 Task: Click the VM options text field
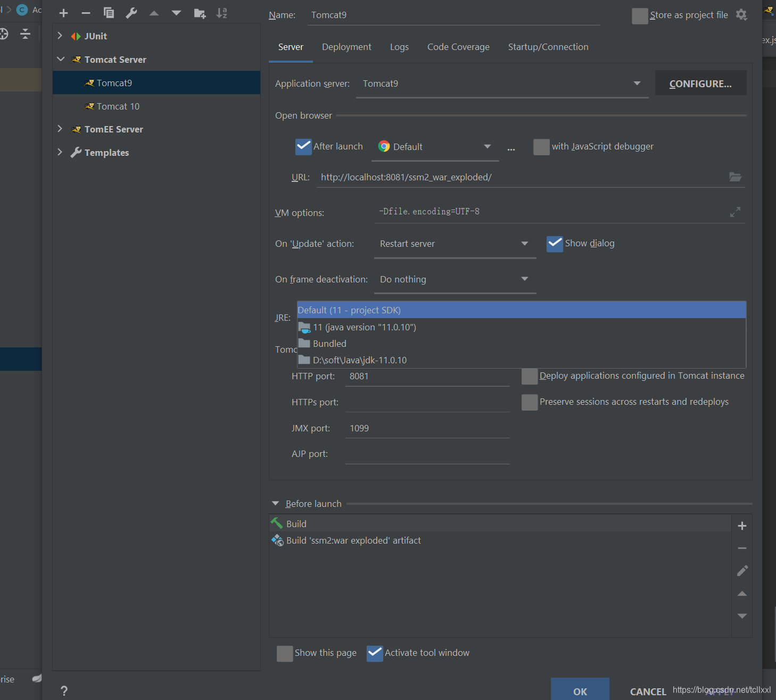pos(550,212)
